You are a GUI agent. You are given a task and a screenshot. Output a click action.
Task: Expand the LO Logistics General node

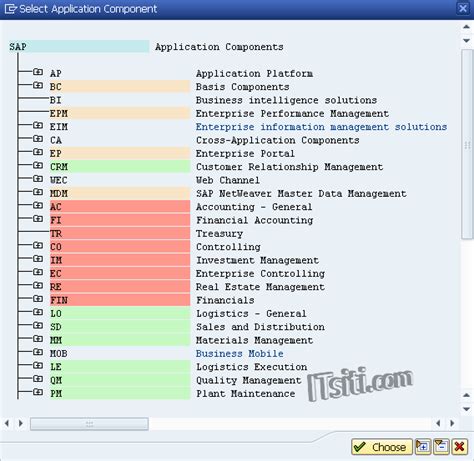[38, 312]
